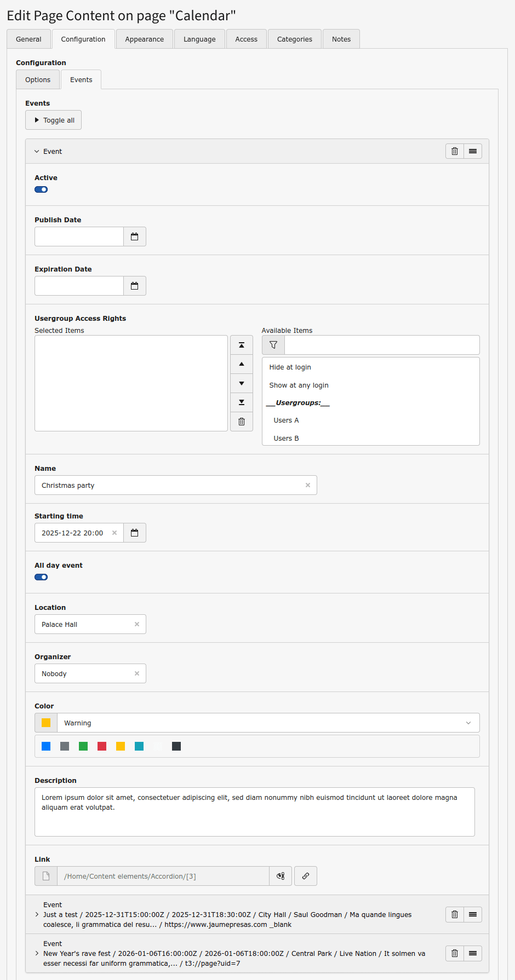Disable the All day event toggle
The image size is (515, 980).
tap(41, 577)
